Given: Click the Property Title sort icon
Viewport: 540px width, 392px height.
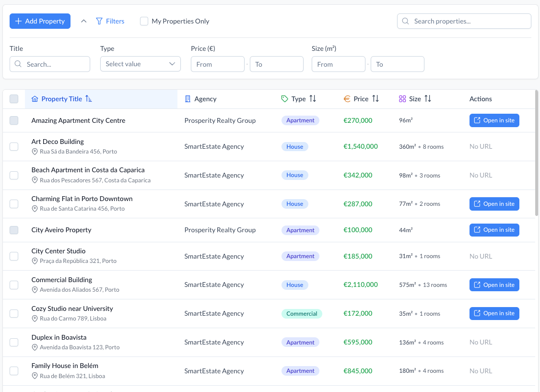Looking at the screenshot, I should tap(88, 99).
